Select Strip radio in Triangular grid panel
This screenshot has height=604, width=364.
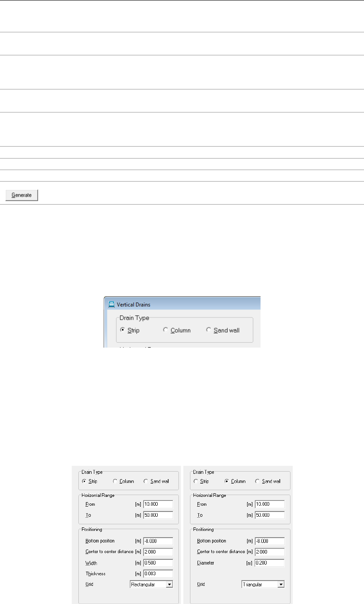pos(201,481)
